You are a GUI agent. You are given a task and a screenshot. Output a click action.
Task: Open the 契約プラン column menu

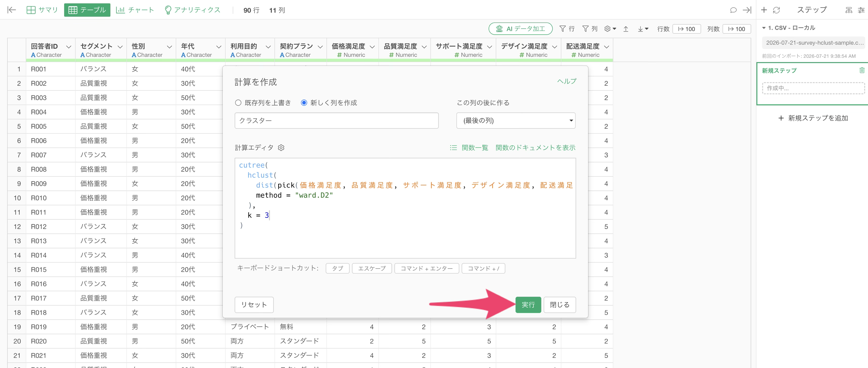coord(320,47)
